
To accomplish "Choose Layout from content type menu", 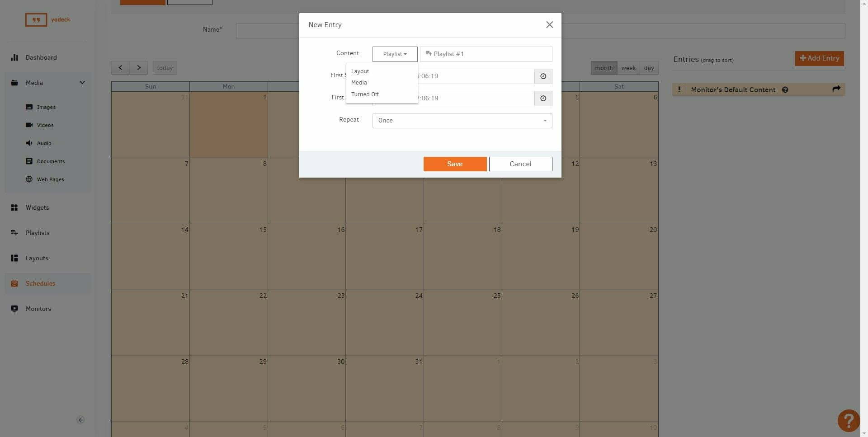I will point(360,71).
